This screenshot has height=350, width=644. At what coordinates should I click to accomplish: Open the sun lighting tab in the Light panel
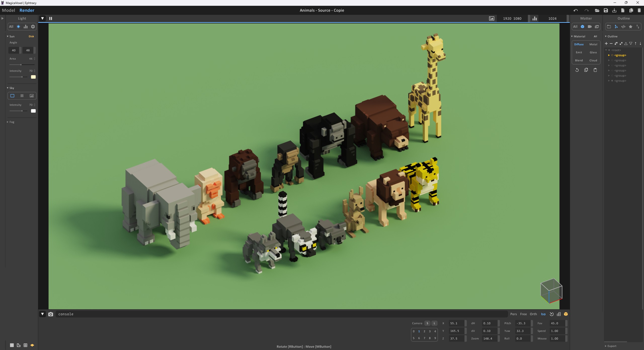click(18, 27)
